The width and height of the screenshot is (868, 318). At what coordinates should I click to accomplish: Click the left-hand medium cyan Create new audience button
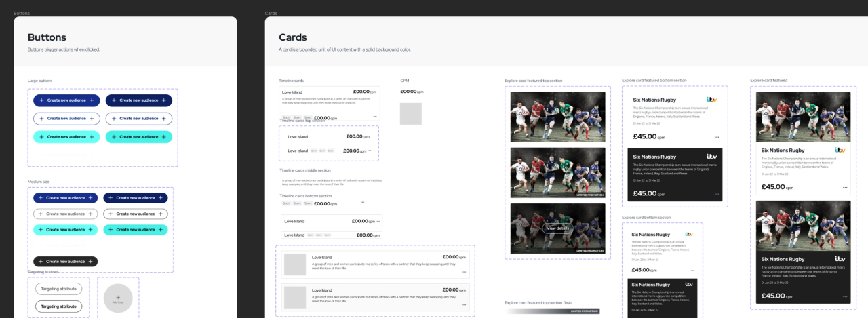(66, 230)
